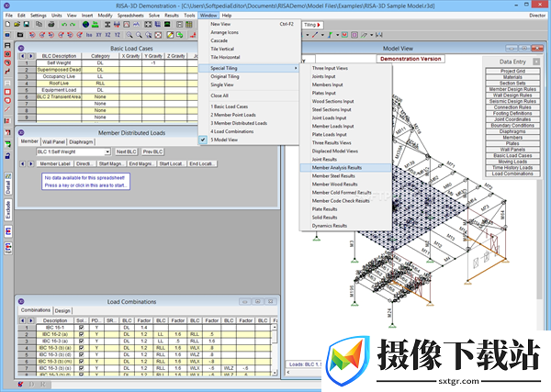The width and height of the screenshot is (551, 392).
Task: Click the purple square icon in drawing toolbar
Action: (x=354, y=35)
